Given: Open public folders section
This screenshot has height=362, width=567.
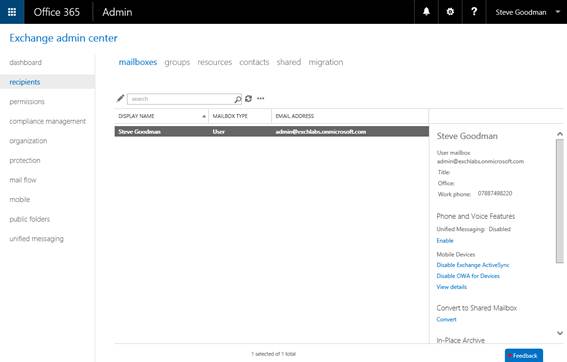Looking at the screenshot, I should [30, 219].
